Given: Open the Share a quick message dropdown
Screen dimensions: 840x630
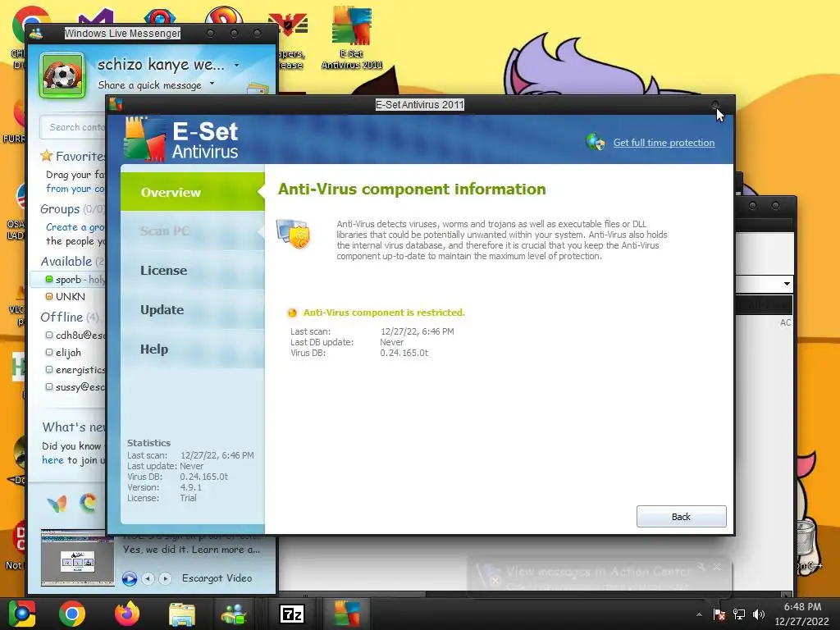Looking at the screenshot, I should pyautogui.click(x=212, y=84).
